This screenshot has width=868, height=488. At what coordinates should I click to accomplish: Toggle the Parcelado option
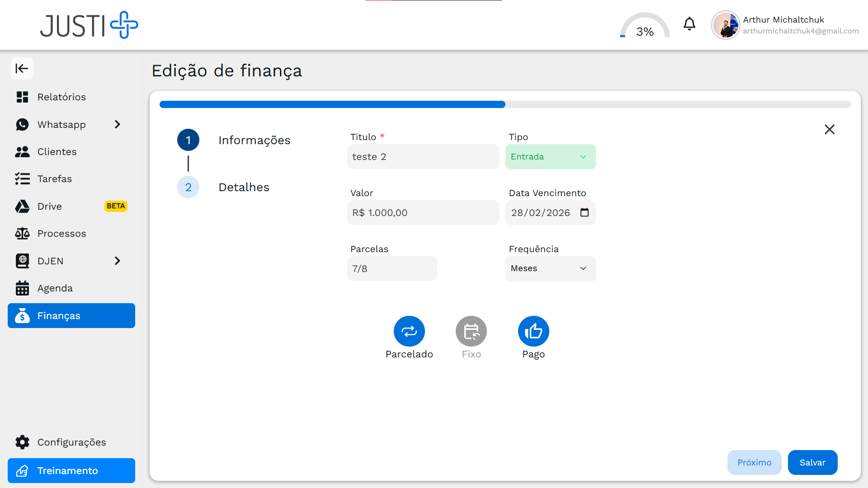point(409,331)
